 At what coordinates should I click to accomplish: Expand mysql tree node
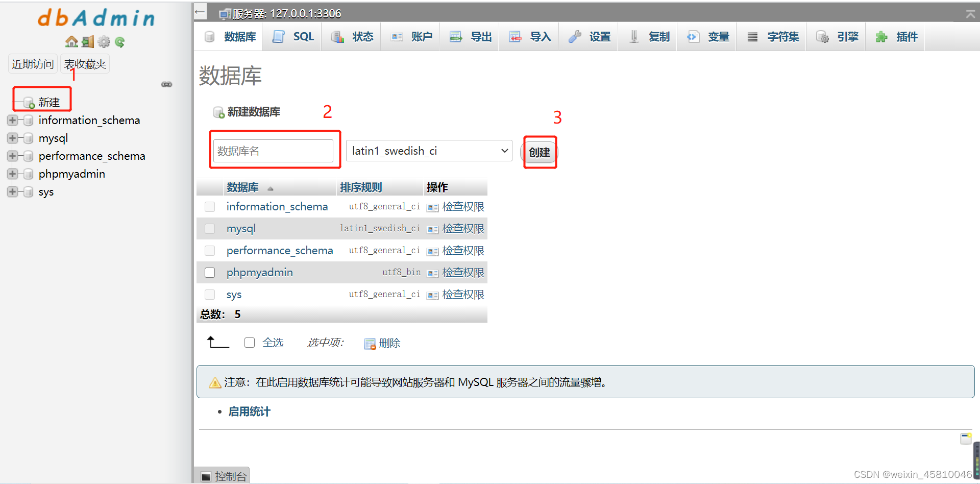pyautogui.click(x=12, y=138)
